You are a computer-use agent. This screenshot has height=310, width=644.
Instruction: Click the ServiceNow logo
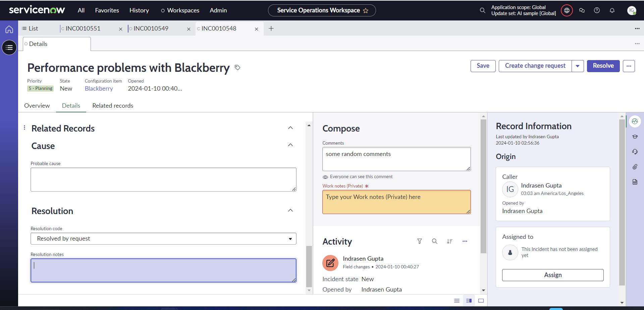(x=37, y=10)
